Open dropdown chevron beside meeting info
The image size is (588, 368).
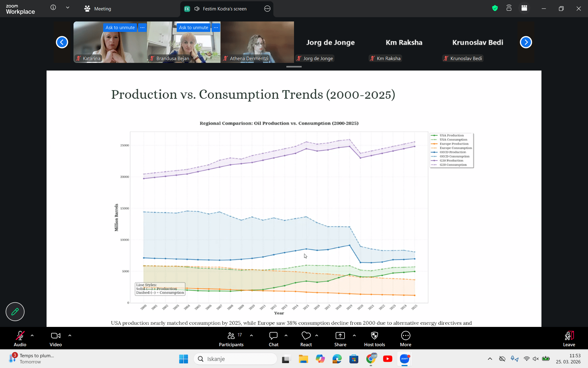[x=68, y=8]
